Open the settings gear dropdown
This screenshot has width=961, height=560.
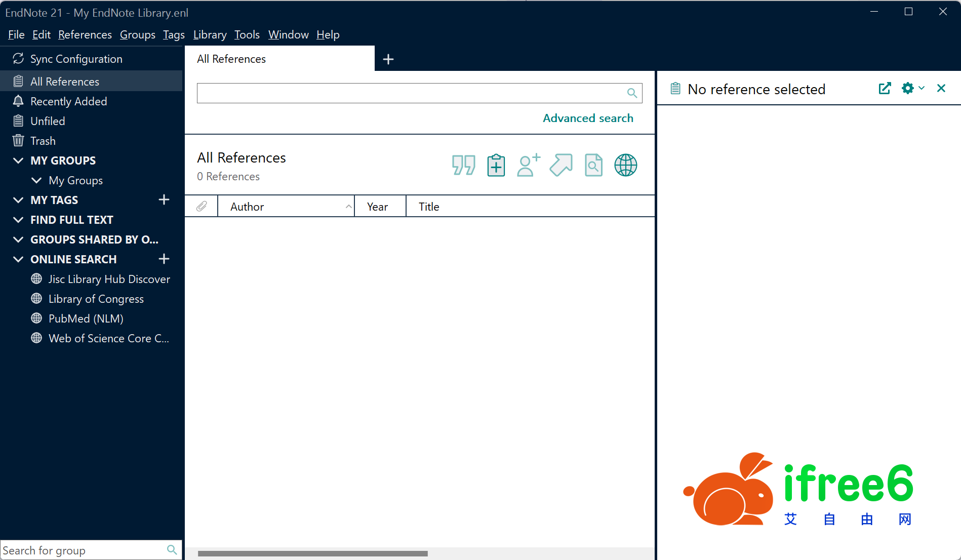[912, 89]
